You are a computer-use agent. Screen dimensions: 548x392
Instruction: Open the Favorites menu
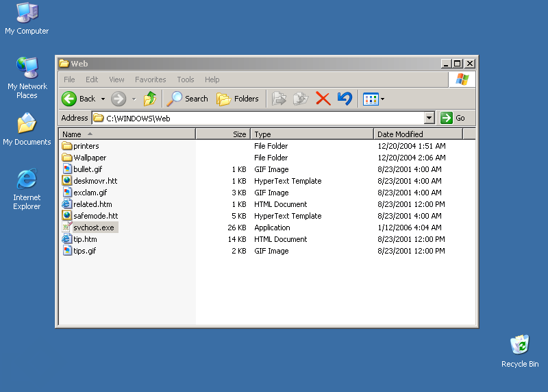150,79
